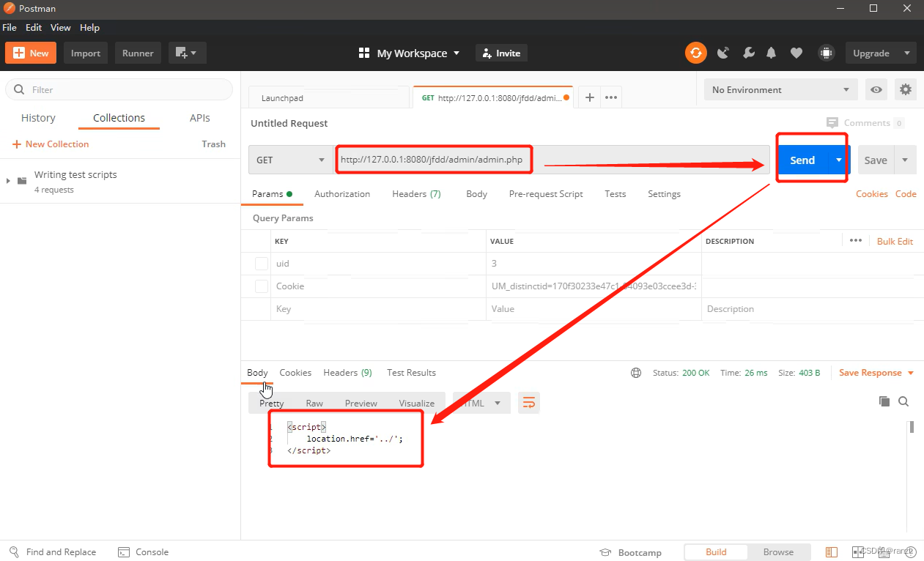924x561 pixels.
Task: Click the orange New button
Action: [31, 53]
